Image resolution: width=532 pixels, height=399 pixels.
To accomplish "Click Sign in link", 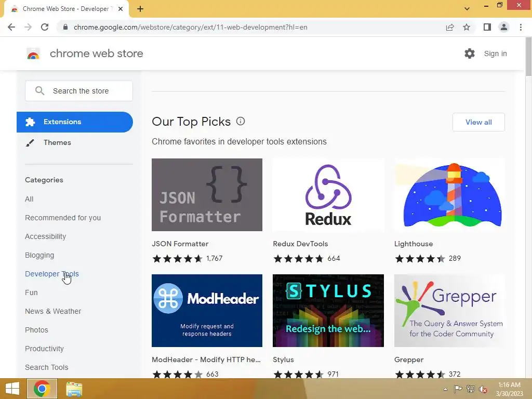I will 495,54.
